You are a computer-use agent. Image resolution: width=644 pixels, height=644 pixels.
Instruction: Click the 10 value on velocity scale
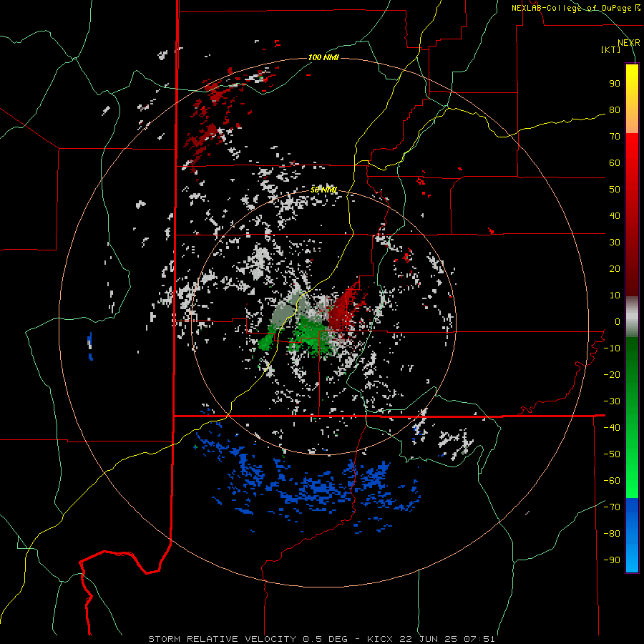(615, 296)
